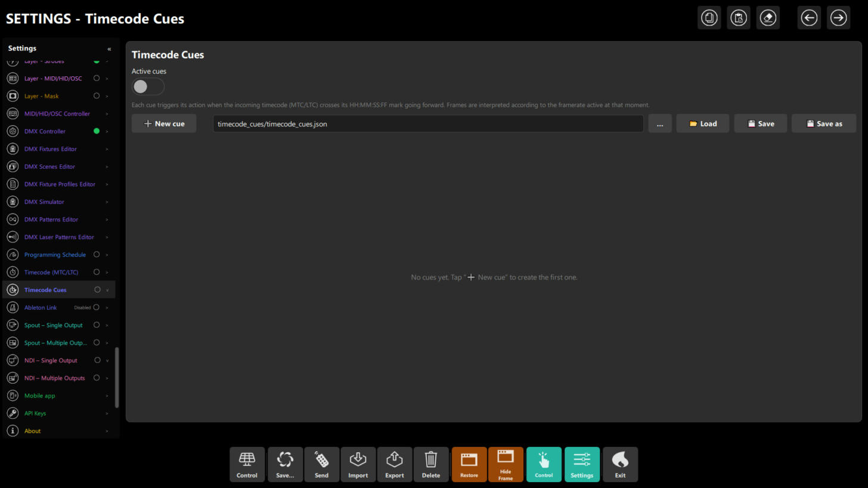Image resolution: width=868 pixels, height=488 pixels.
Task: Collapse the Settings sidebar with double chevron
Action: [109, 49]
